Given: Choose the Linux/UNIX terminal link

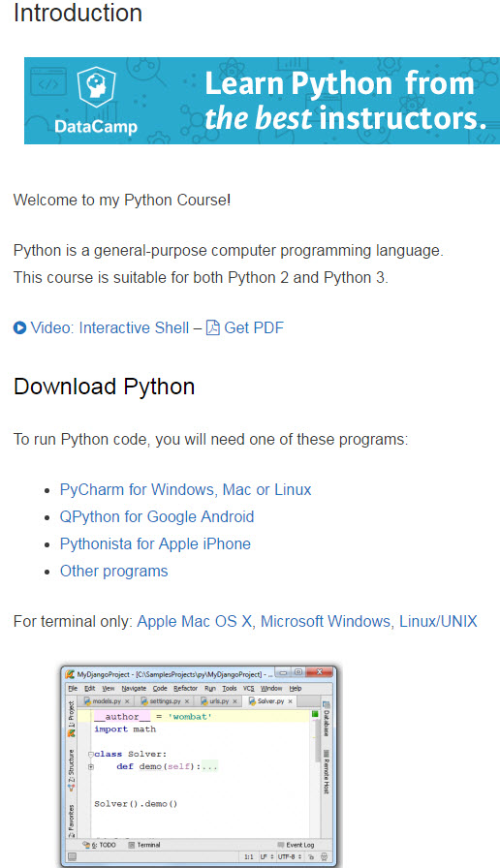Looking at the screenshot, I should (438, 622).
